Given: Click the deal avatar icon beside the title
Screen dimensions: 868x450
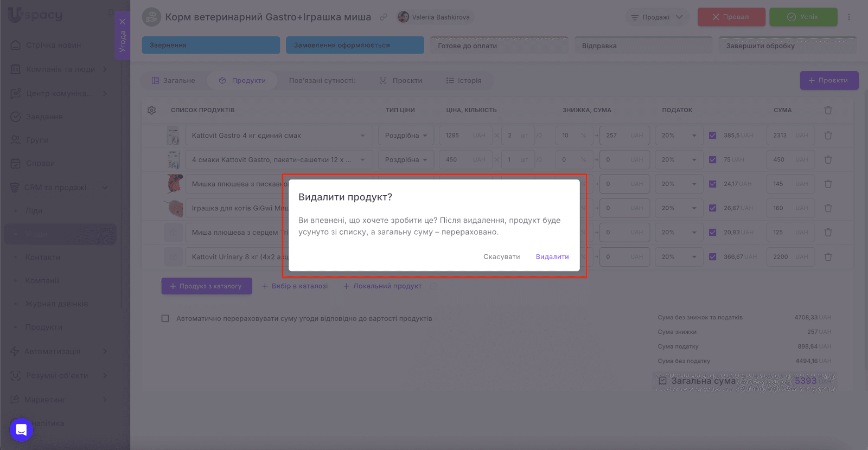Looking at the screenshot, I should (x=151, y=17).
